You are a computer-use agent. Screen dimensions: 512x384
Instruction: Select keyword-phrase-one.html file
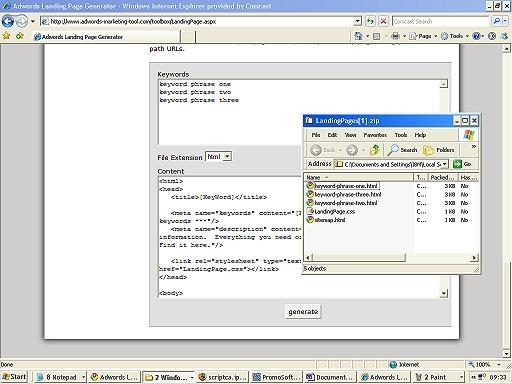342,186
